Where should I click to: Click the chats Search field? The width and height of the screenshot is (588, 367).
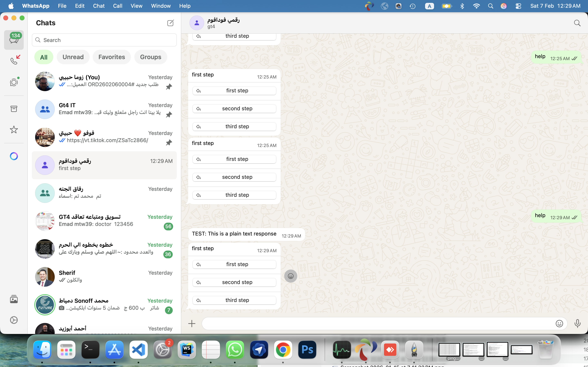click(x=105, y=40)
